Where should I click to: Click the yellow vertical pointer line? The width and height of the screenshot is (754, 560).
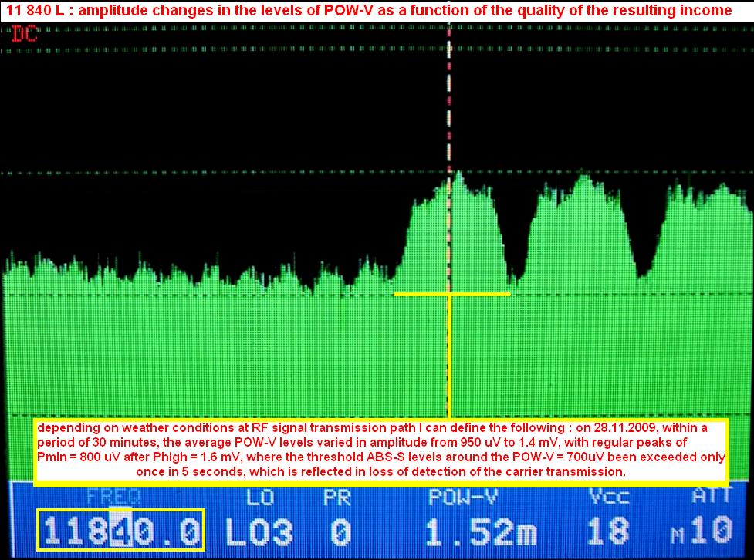[448, 355]
